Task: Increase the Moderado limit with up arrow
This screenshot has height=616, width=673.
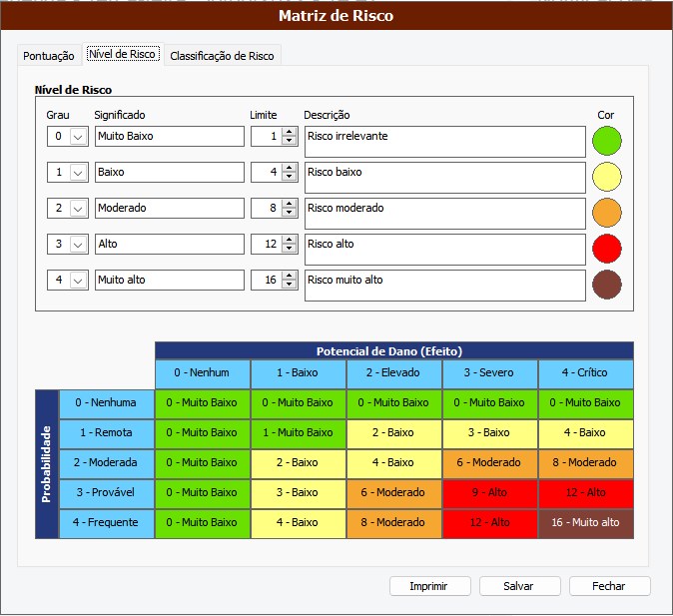Action: click(290, 204)
